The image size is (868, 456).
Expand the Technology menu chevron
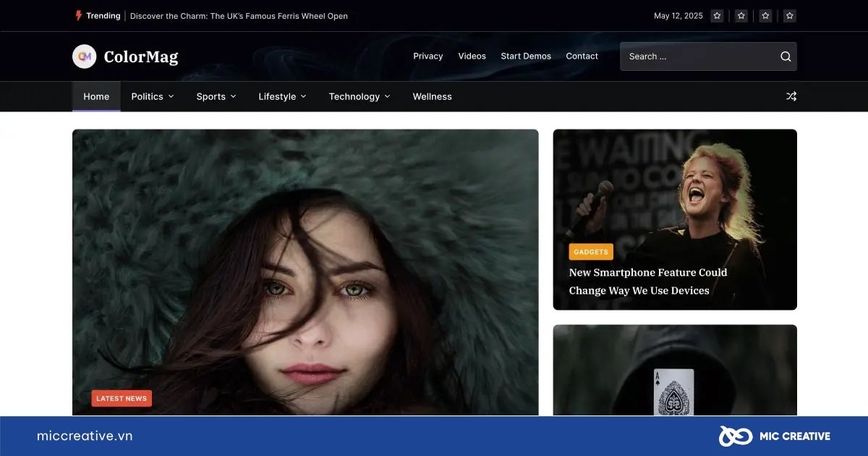click(x=388, y=96)
